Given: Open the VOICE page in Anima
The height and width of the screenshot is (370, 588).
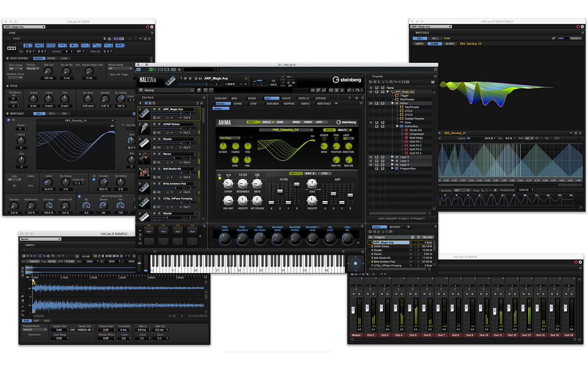Looking at the screenshot, I should click(x=308, y=122).
